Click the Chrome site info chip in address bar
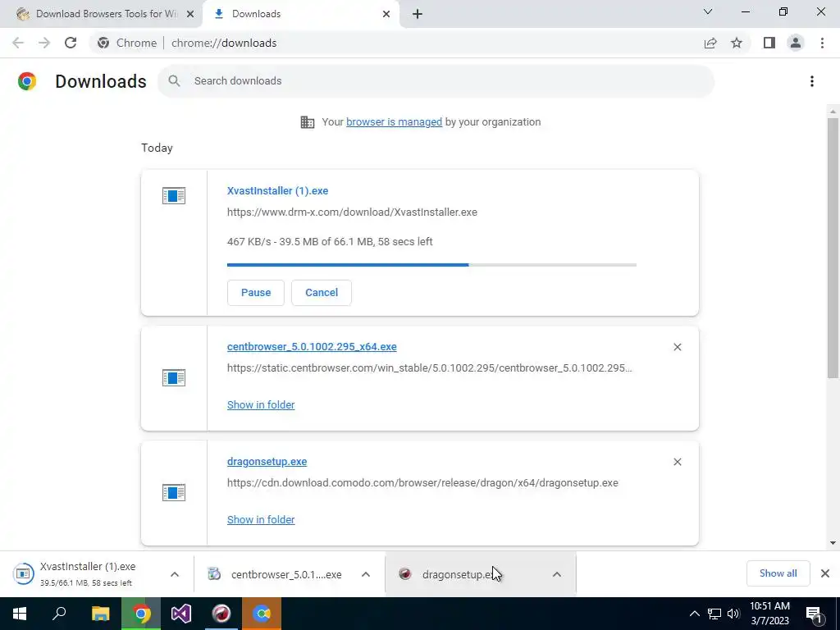 tap(127, 43)
